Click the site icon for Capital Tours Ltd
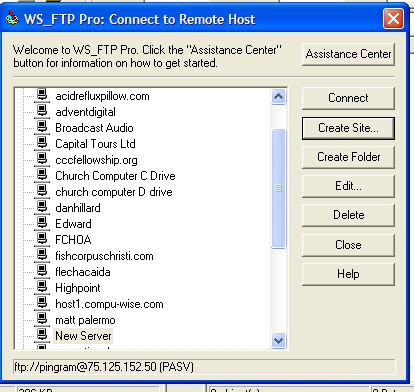The image size is (414, 392). pyautogui.click(x=42, y=143)
